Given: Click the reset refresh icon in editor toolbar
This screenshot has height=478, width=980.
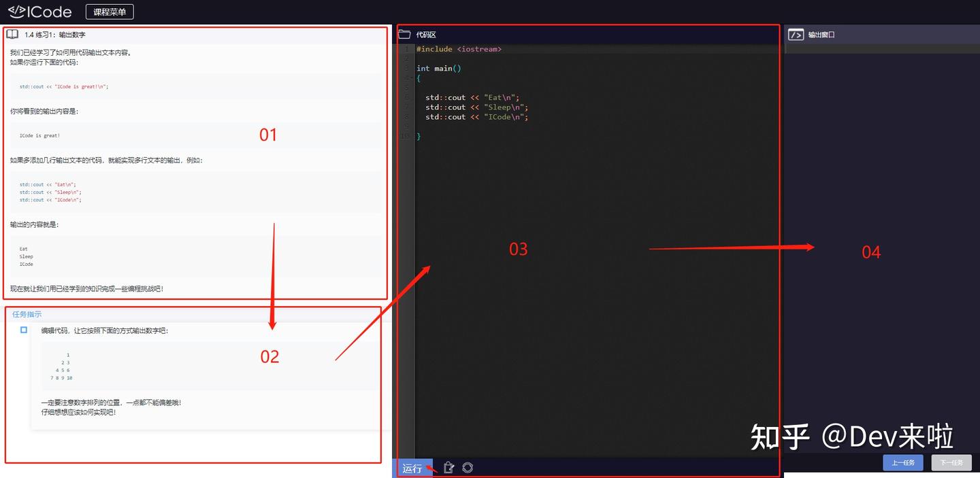Looking at the screenshot, I should coord(468,467).
